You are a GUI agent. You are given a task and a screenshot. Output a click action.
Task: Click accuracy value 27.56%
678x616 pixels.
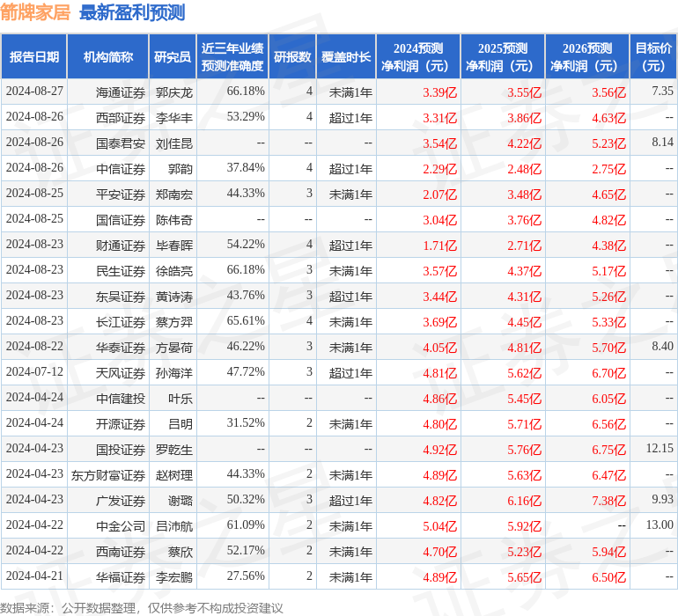(x=246, y=576)
